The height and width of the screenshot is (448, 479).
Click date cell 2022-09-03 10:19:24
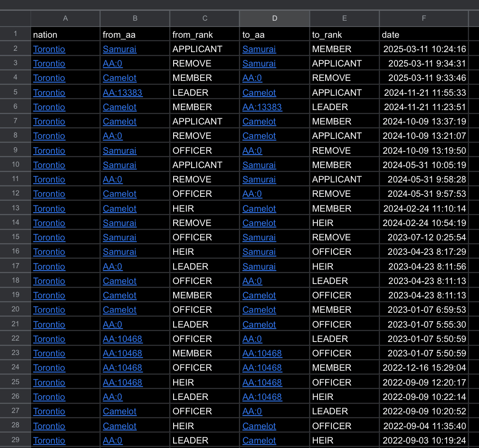[424, 440]
